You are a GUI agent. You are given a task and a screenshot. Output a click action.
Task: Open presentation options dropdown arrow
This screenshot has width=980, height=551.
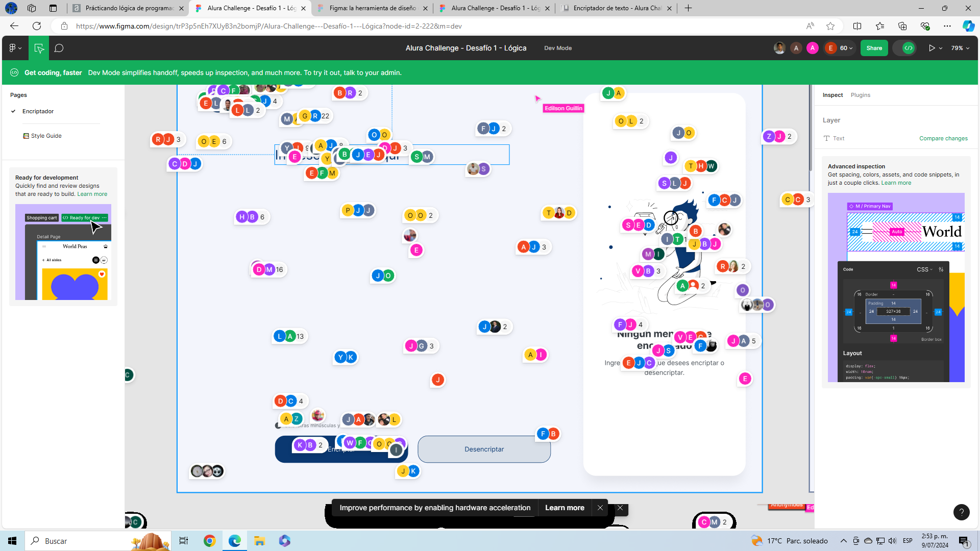[941, 48]
